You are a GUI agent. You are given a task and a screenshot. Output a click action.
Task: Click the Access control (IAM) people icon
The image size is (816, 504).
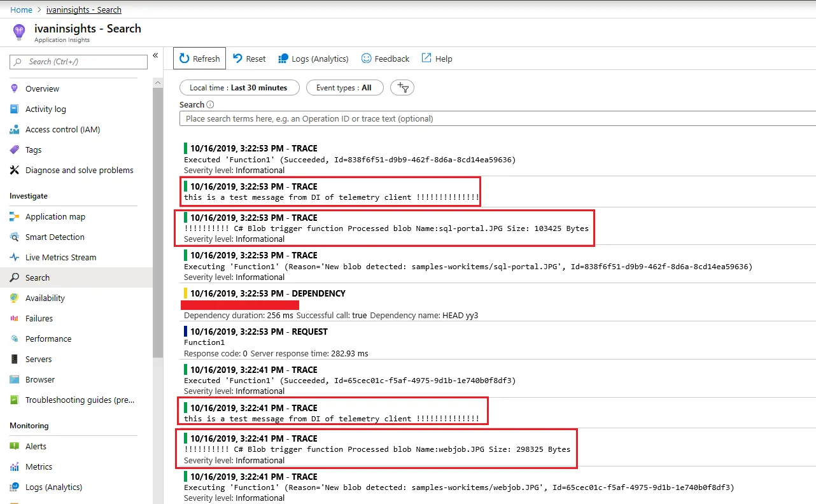(15, 129)
